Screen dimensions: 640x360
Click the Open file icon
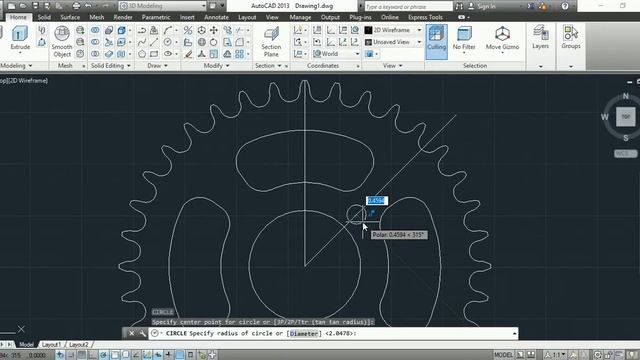[x=23, y=6]
